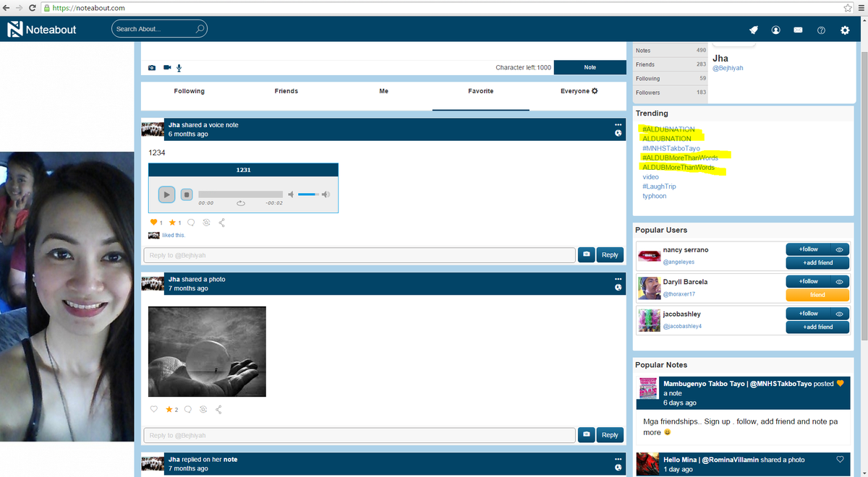
Task: Switch to the Favorite tab
Action: point(481,91)
